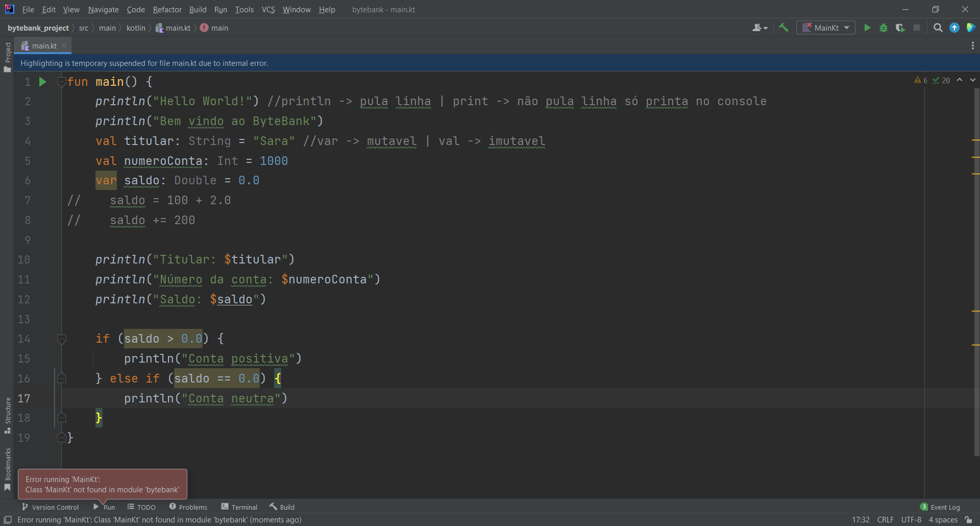Toggle the Terminal tool window
This screenshot has height=526, width=980.
point(239,507)
